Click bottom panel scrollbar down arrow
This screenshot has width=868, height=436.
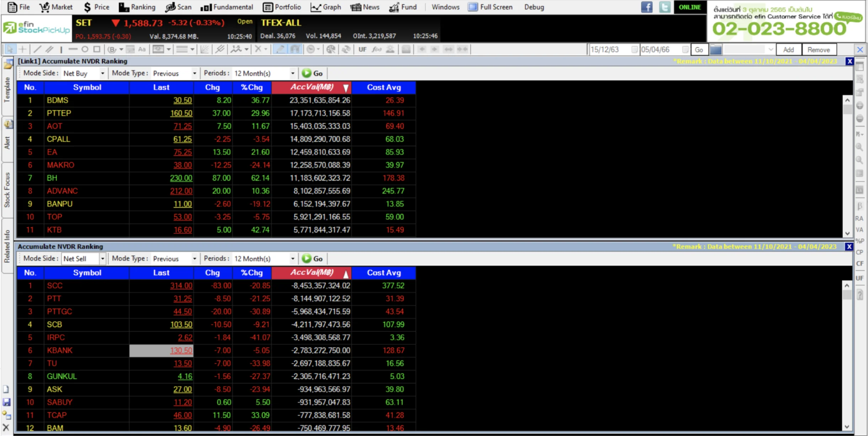pyautogui.click(x=847, y=427)
